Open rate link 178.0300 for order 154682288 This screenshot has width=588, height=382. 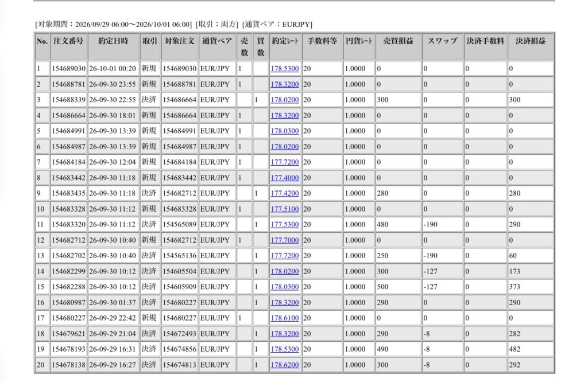(285, 287)
